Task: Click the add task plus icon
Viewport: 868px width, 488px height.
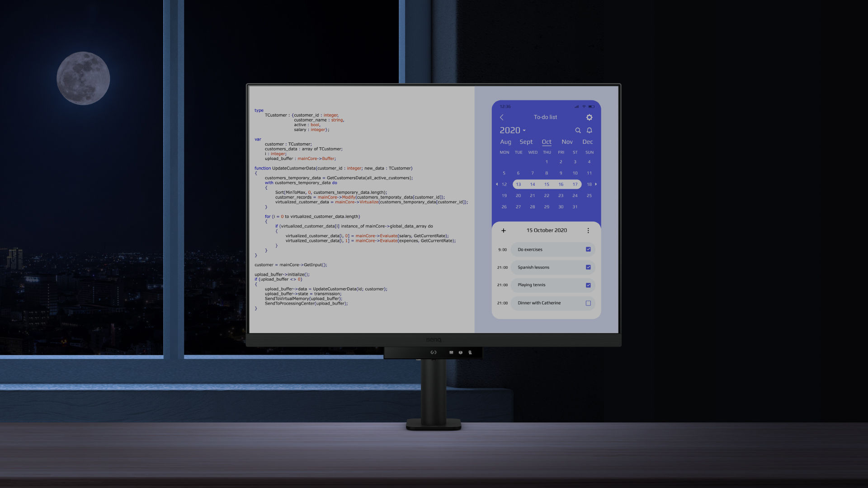Action: 503,230
